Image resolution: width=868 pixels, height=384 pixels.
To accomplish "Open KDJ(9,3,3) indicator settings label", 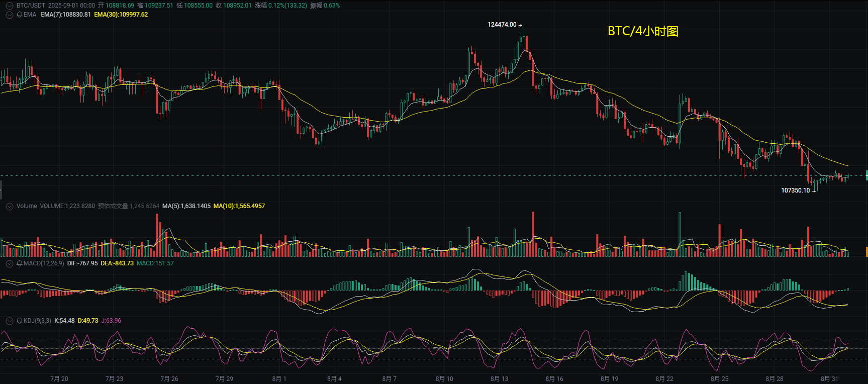I will click(x=37, y=321).
